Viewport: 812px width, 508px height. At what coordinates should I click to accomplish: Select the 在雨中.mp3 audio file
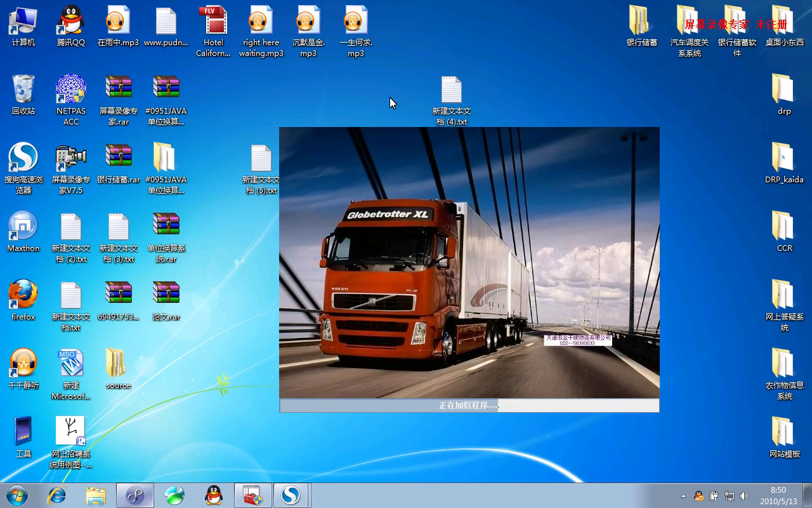coord(119,25)
